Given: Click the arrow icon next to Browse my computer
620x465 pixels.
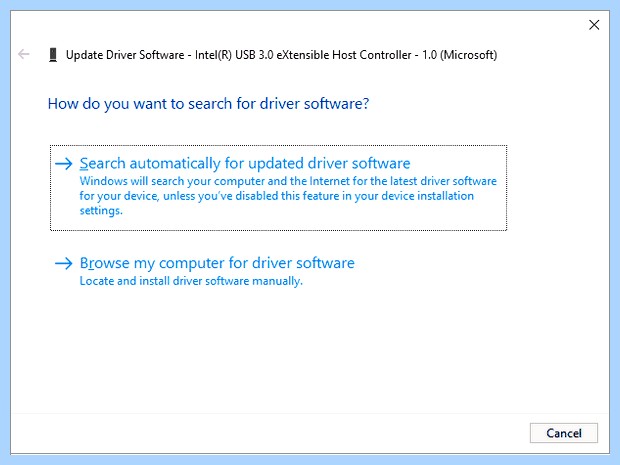Looking at the screenshot, I should 64,263.
